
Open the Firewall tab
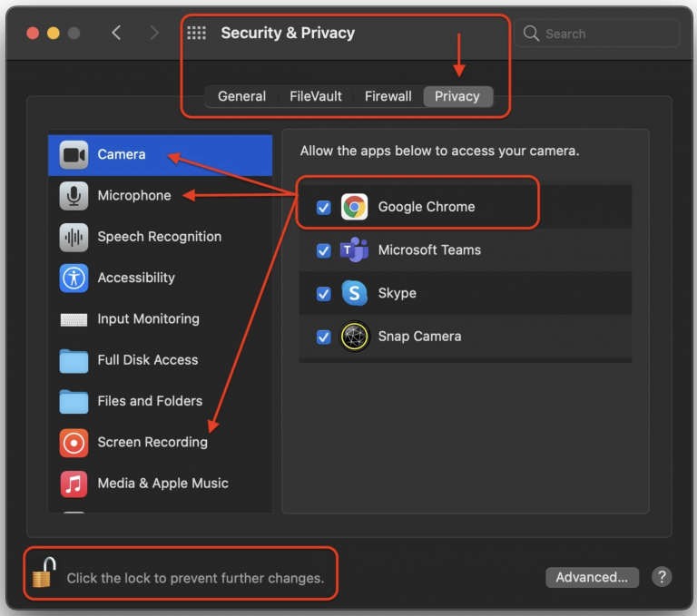(x=388, y=96)
